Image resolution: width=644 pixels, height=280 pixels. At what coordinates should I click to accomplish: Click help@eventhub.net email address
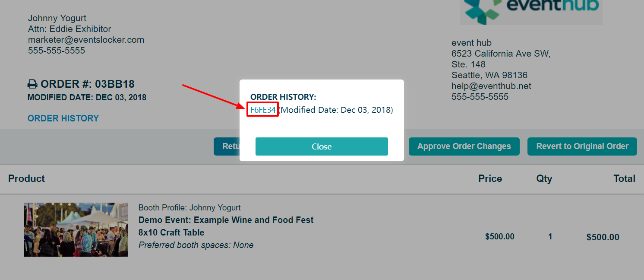pos(491,86)
